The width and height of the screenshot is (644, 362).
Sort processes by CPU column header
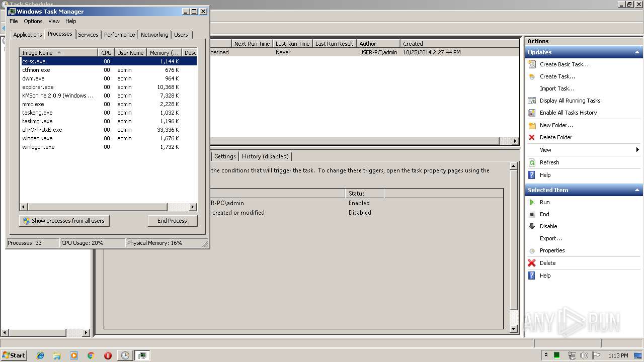pos(106,52)
